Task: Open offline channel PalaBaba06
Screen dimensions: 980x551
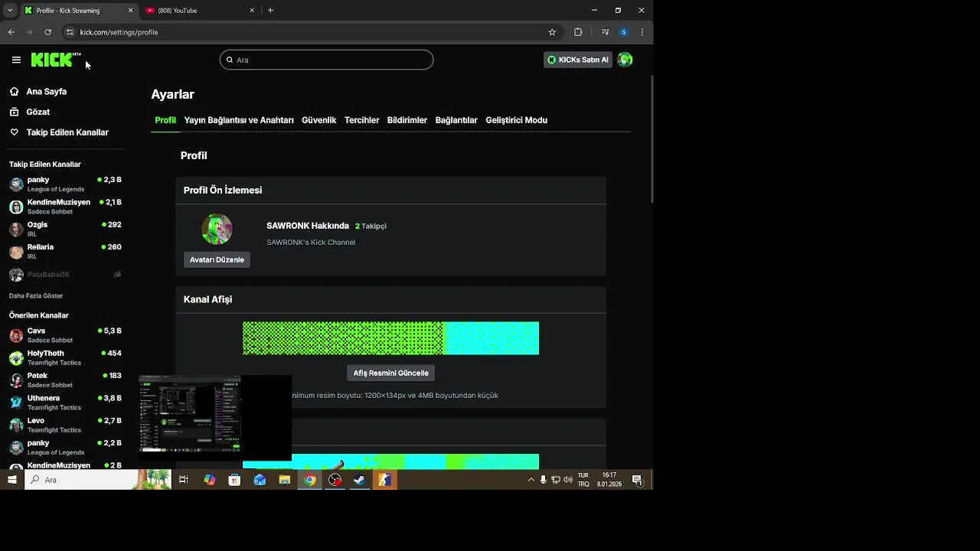Action: coord(65,274)
